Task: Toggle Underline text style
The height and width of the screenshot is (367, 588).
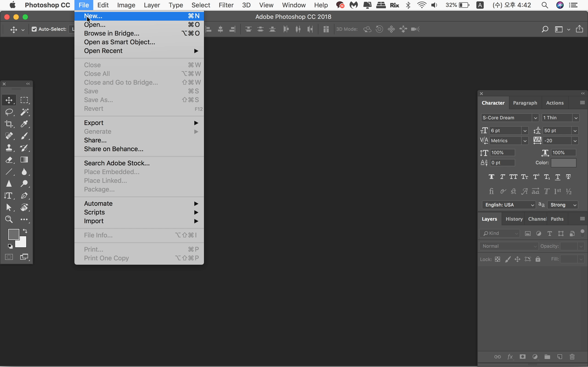Action: tap(558, 177)
